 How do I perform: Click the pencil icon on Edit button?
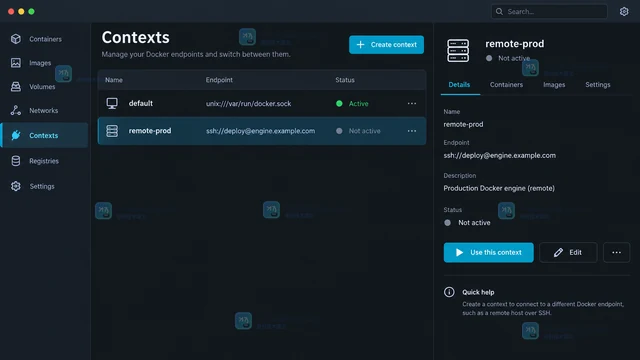pyautogui.click(x=558, y=252)
